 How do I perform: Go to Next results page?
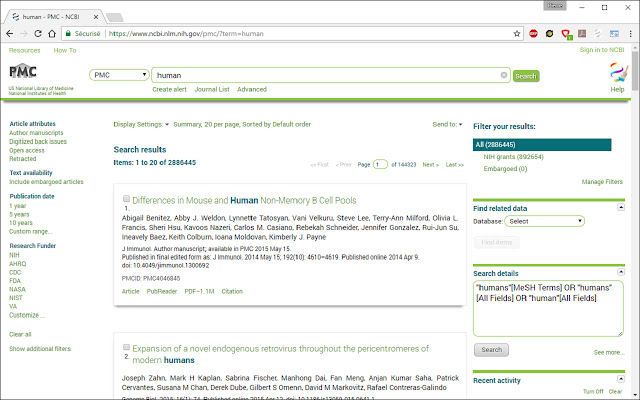click(431, 165)
